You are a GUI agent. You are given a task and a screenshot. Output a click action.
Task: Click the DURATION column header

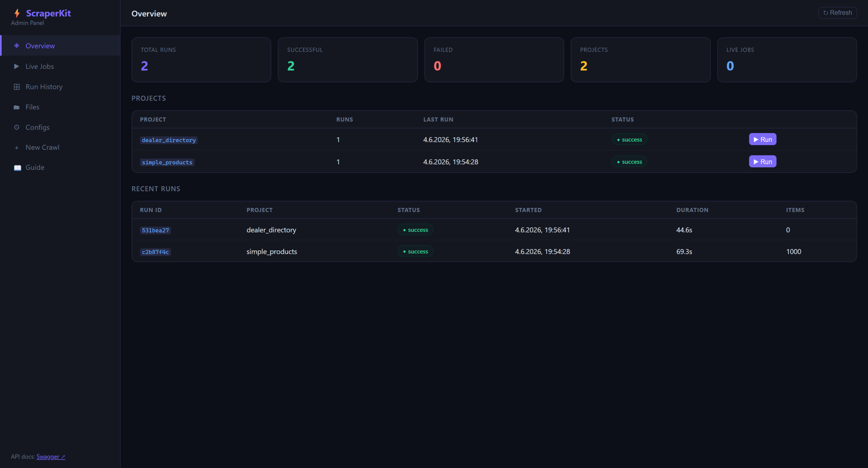point(692,210)
